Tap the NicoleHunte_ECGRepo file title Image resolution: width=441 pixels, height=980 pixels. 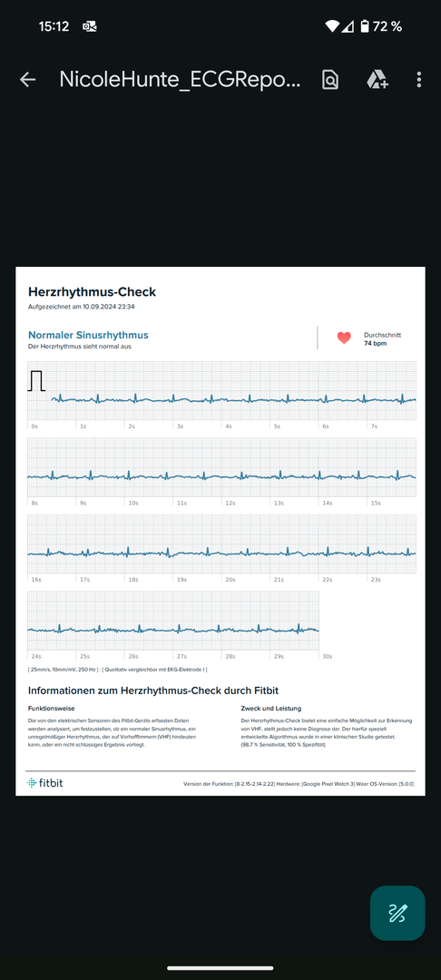(180, 79)
